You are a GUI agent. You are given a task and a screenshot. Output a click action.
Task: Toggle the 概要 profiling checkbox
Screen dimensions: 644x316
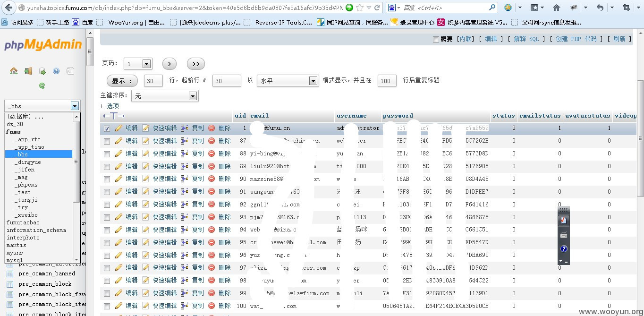[436, 39]
